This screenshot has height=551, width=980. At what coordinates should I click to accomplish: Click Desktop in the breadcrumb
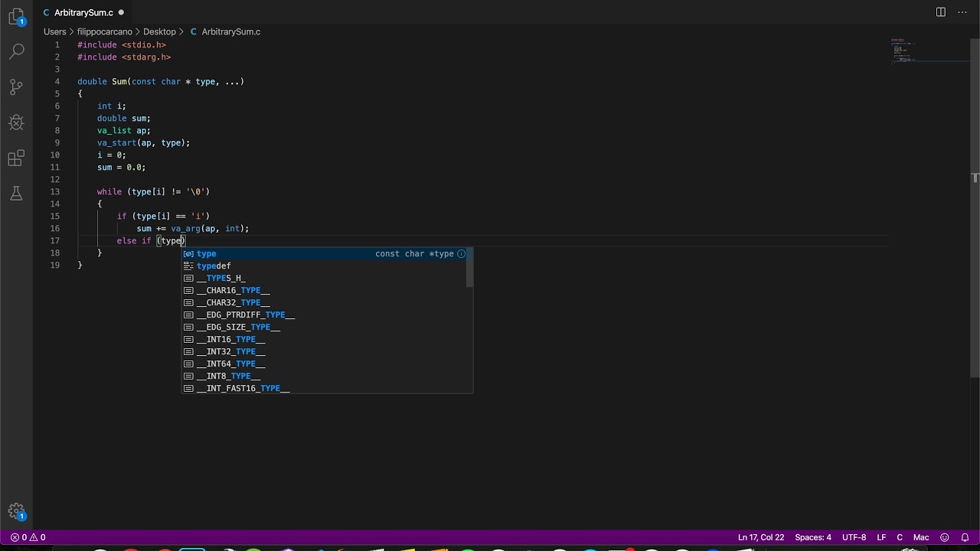point(159,31)
